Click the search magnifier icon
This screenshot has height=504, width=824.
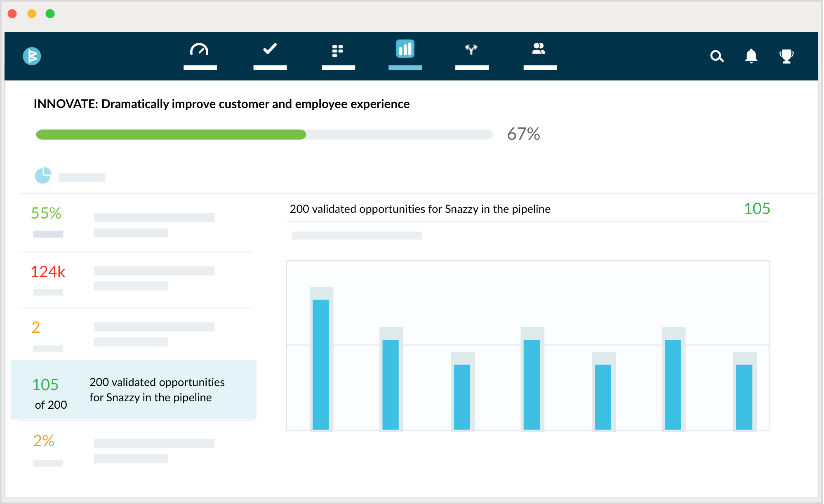point(717,56)
